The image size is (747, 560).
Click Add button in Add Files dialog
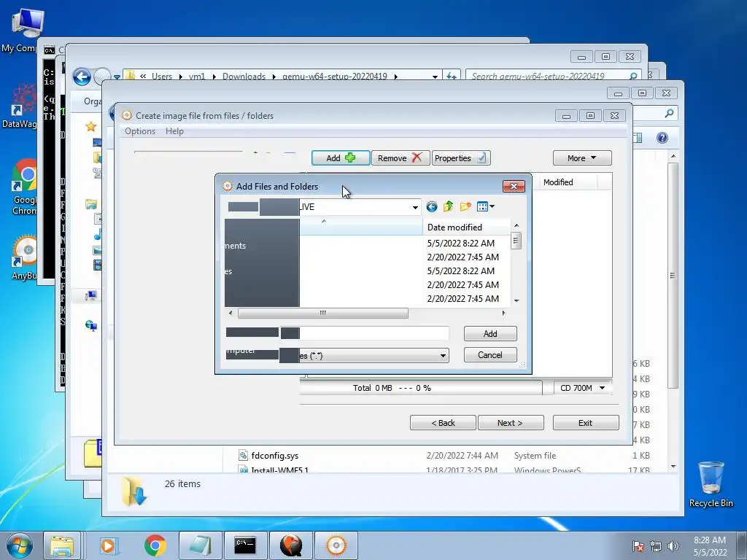pyautogui.click(x=490, y=334)
